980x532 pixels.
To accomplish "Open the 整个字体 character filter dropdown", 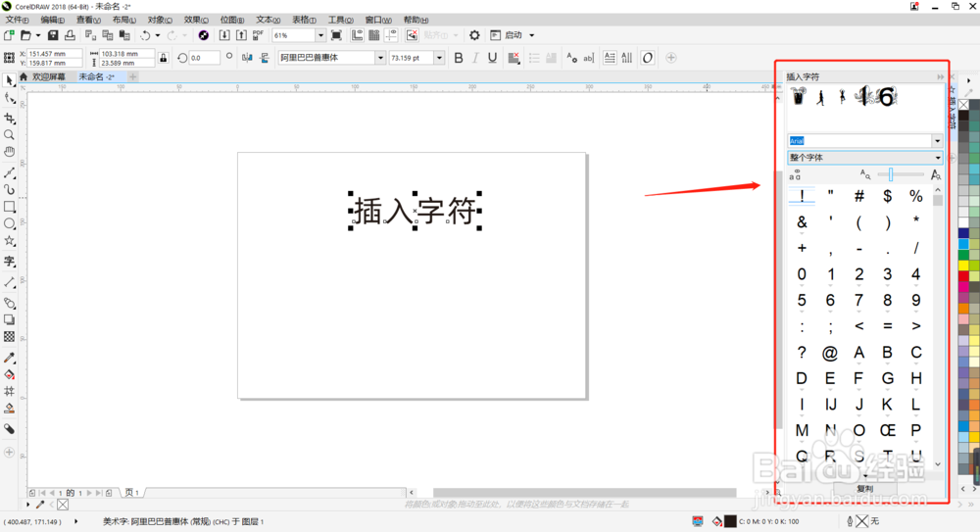I will click(x=864, y=158).
